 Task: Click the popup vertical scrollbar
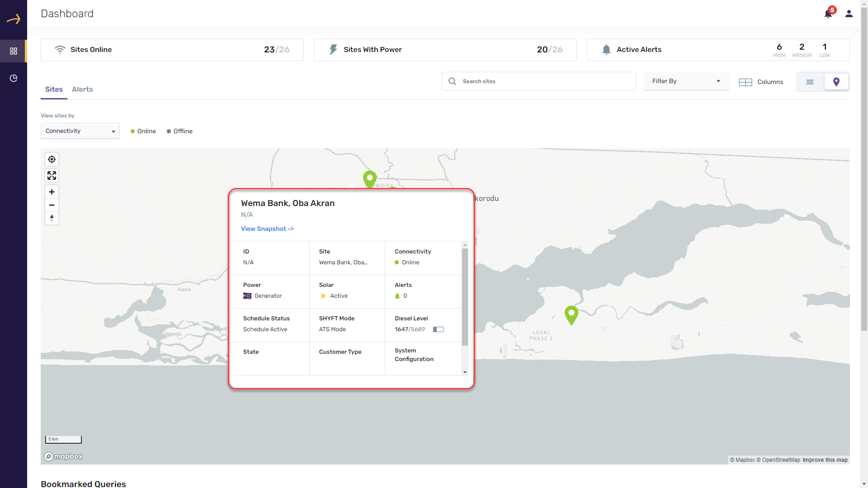[465, 296]
